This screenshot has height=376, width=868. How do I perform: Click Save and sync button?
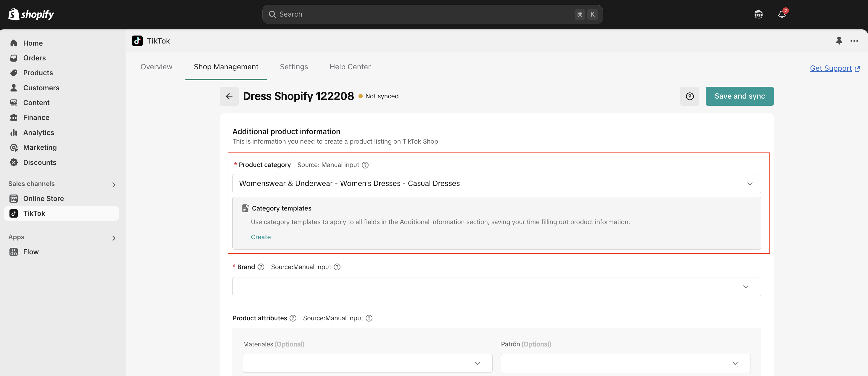(739, 96)
